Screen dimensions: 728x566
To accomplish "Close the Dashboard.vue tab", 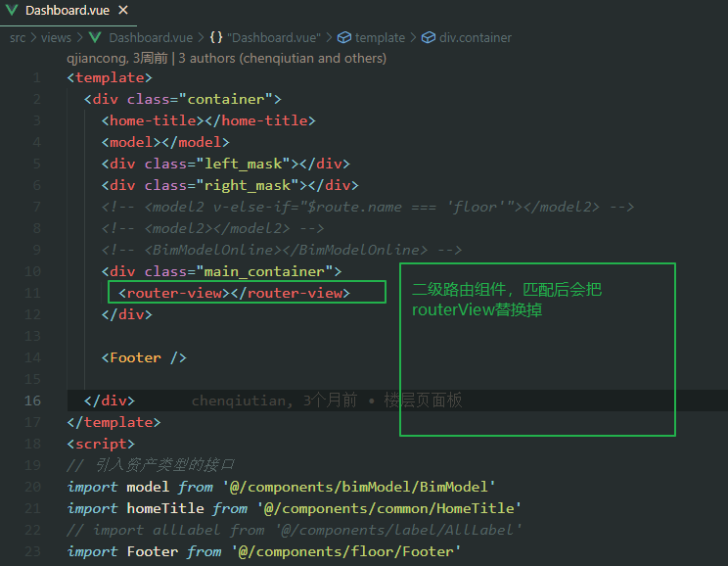I will click(123, 10).
